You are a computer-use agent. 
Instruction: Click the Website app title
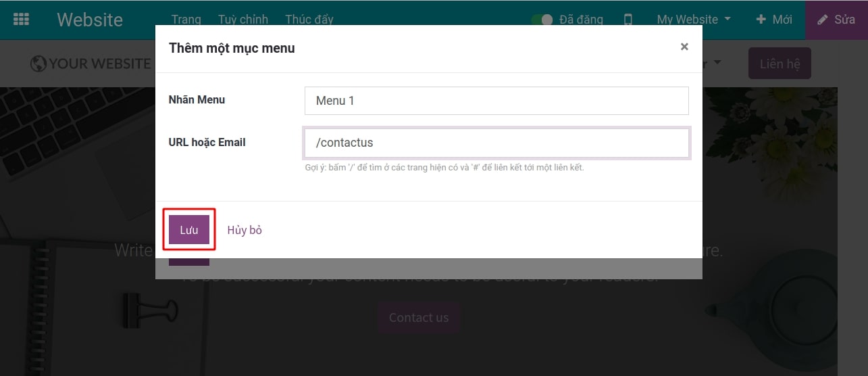pos(90,20)
